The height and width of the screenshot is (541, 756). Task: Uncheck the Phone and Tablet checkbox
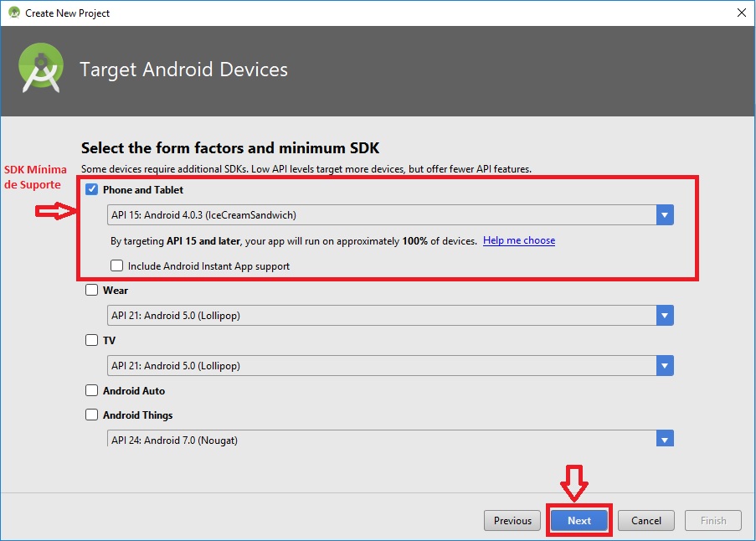coord(91,189)
